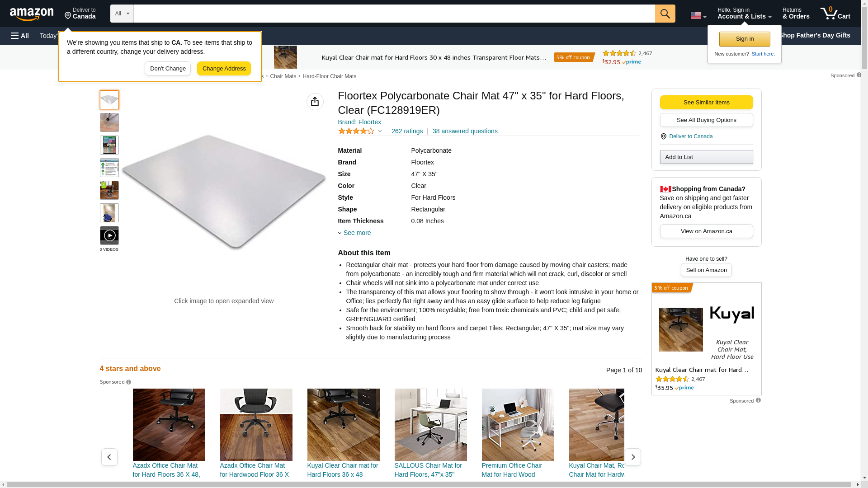
Task: Click the Add to List button
Action: click(706, 157)
